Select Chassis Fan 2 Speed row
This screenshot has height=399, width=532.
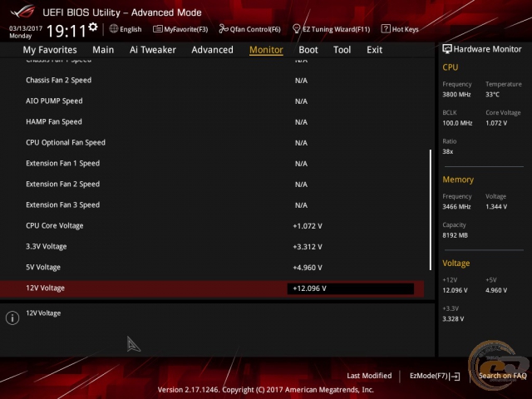(x=212, y=81)
